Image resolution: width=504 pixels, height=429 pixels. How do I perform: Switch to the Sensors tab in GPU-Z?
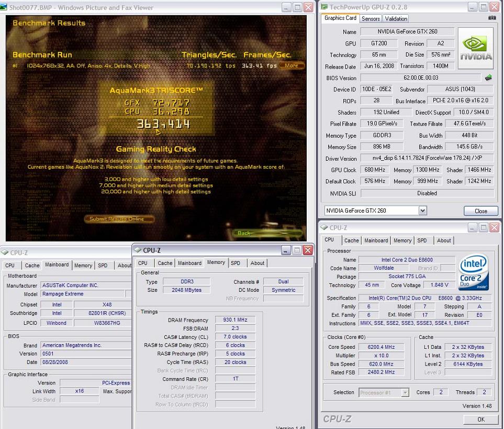371,19
